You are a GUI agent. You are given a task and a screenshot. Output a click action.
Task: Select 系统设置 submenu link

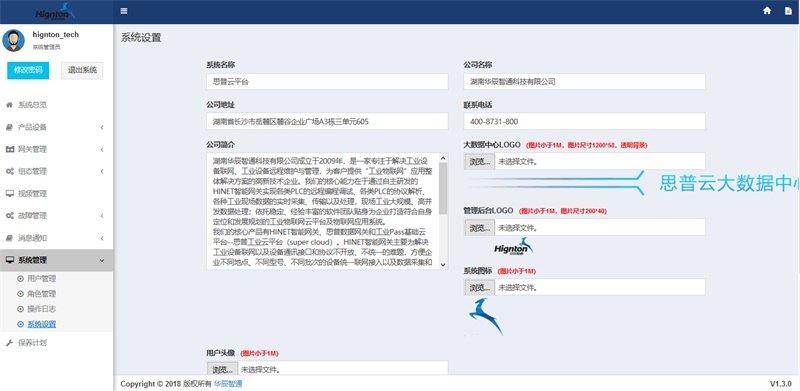41,324
